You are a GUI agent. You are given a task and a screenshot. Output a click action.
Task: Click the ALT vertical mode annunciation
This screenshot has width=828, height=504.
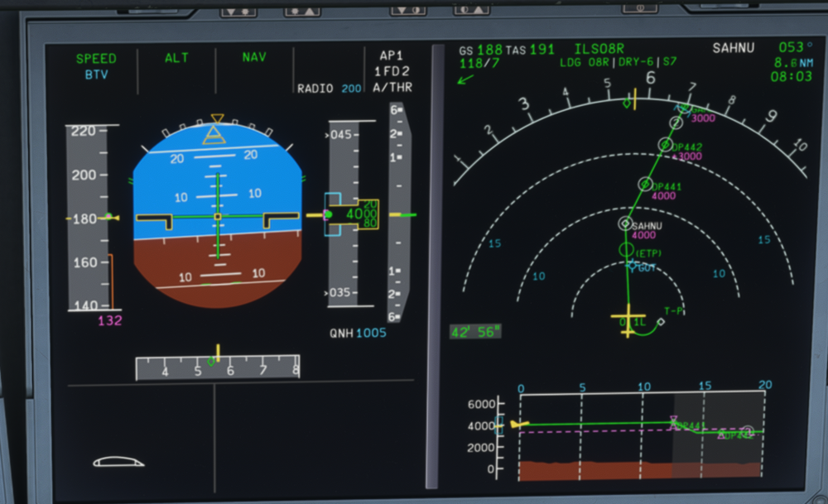point(176,58)
